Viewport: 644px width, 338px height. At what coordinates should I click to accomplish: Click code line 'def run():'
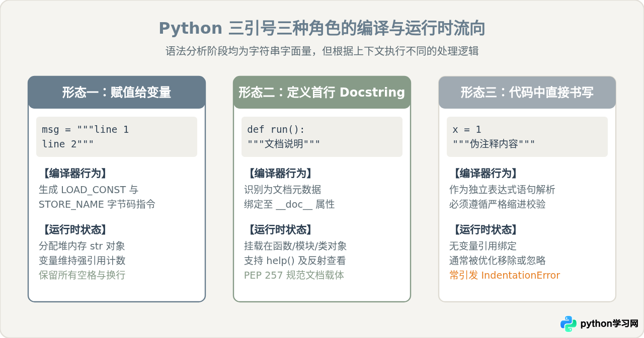point(276,130)
